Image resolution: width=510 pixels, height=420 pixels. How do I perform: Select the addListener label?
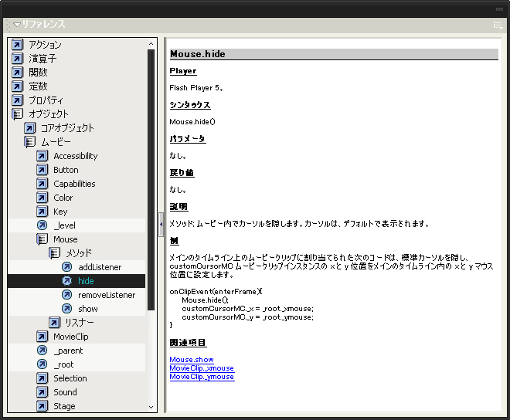tap(100, 267)
